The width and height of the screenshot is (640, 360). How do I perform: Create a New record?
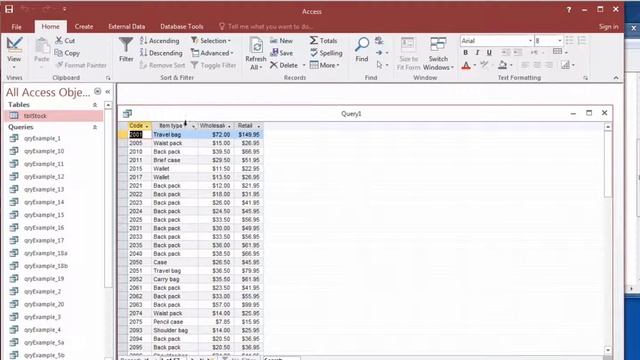[x=281, y=40]
